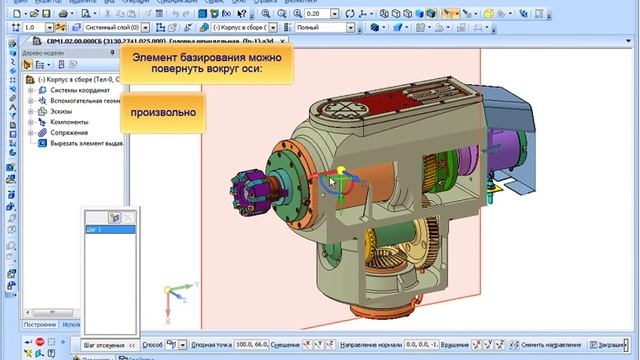Expand Компоненты tree node
640x360 pixels.
pyautogui.click(x=31, y=122)
